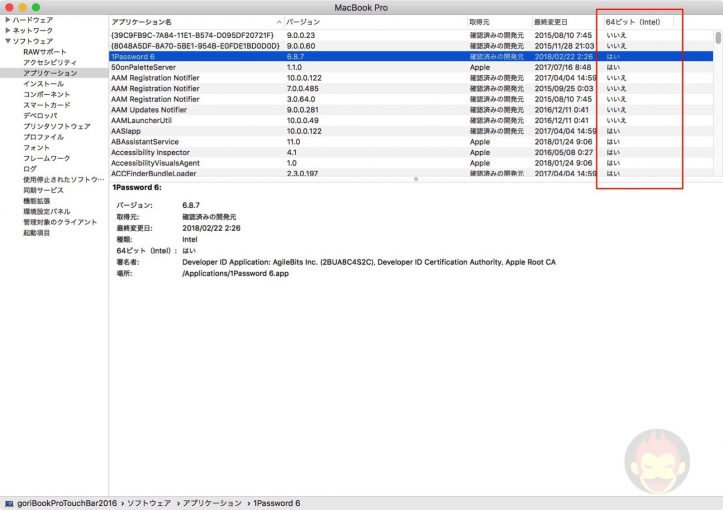This screenshot has height=510, width=723.
Task: Go to goriBookProTouchBar2016 in the path bar
Action: pyautogui.click(x=67, y=503)
